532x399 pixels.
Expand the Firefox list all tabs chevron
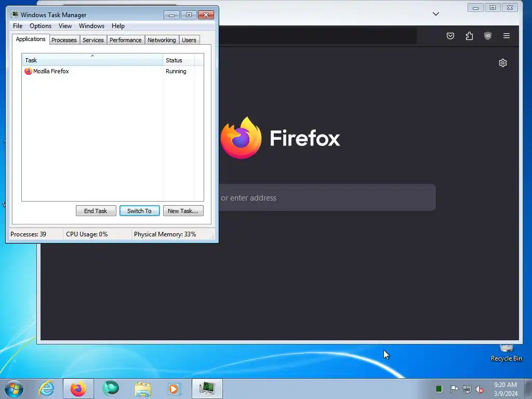(436, 14)
